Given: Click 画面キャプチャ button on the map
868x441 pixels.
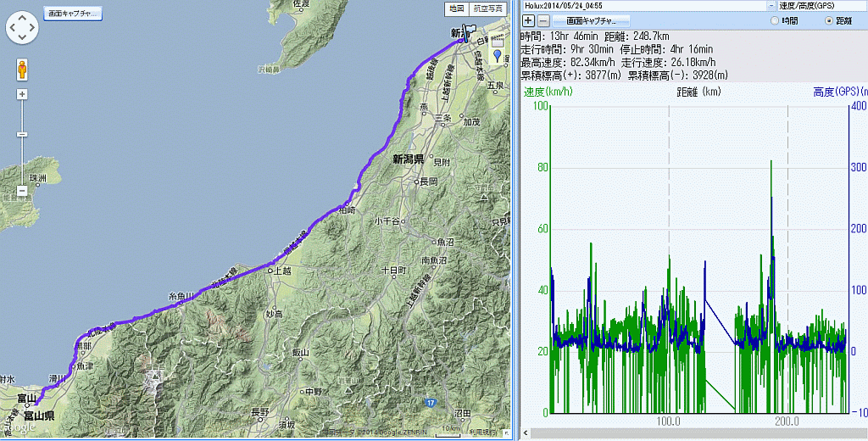Looking at the screenshot, I should [73, 14].
